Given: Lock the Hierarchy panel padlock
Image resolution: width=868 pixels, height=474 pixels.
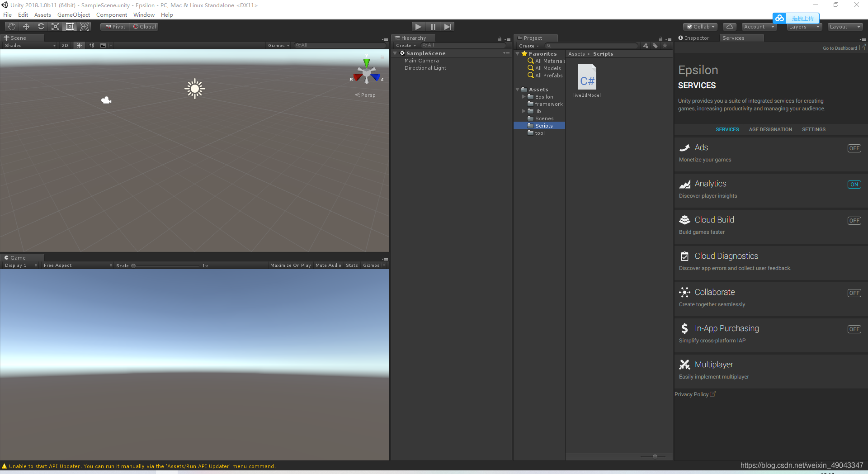Looking at the screenshot, I should [500, 39].
